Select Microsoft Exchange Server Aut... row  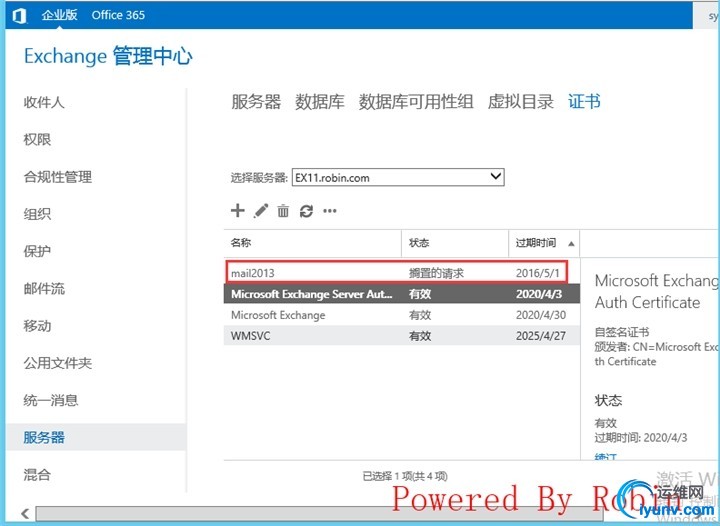point(402,294)
